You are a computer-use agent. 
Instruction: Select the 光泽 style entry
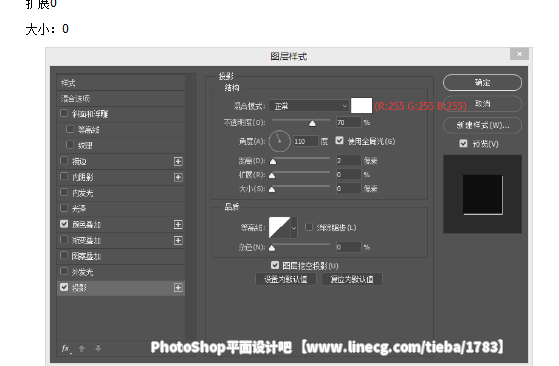(121, 208)
